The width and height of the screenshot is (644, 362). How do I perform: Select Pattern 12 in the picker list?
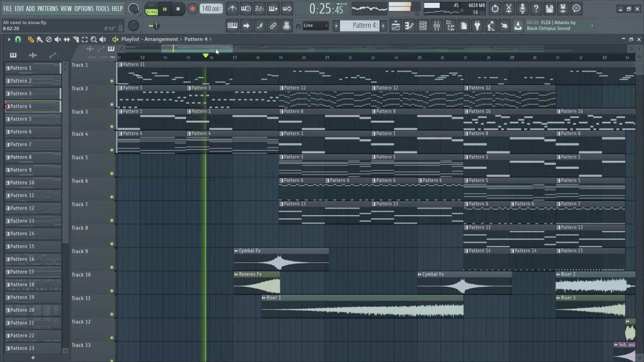[33, 208]
